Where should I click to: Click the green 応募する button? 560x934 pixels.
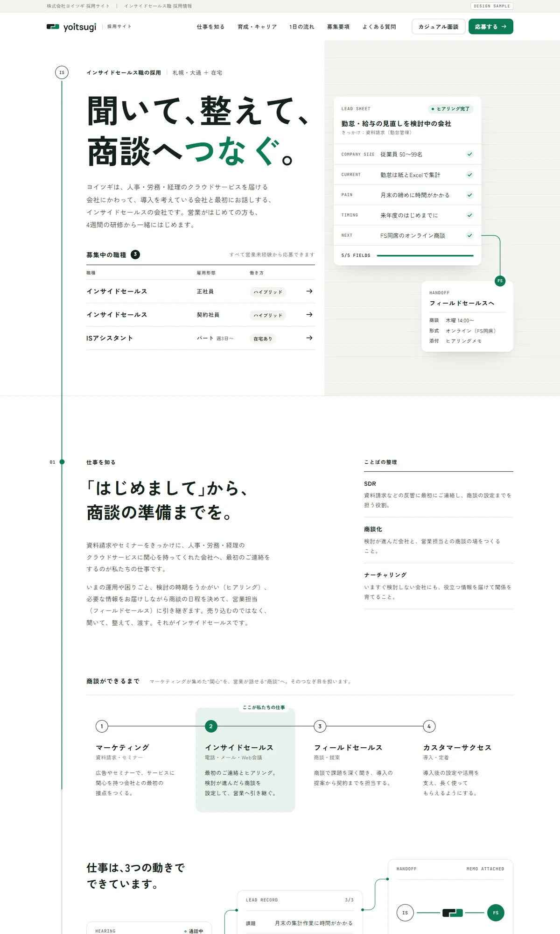tap(490, 27)
